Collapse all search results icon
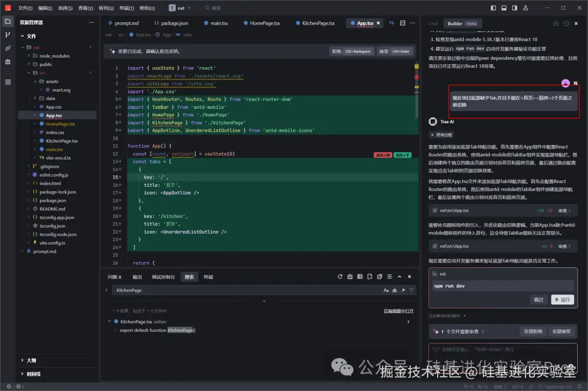The image size is (588, 391). [379, 277]
